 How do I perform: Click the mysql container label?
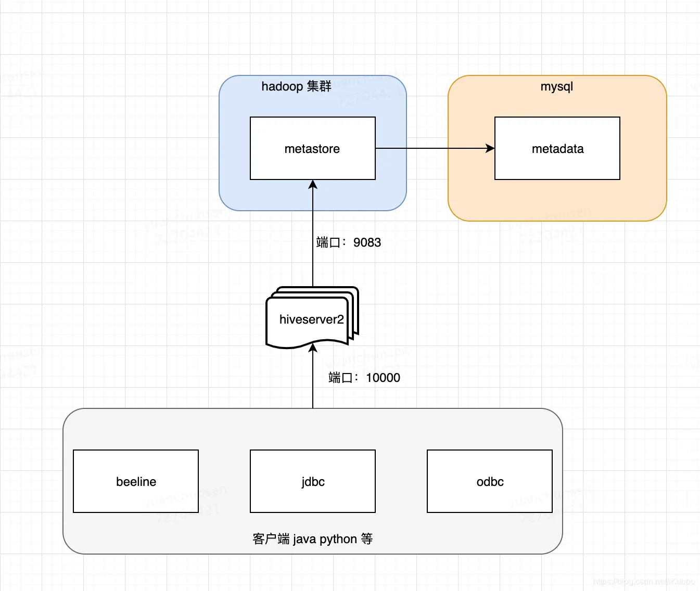click(557, 86)
